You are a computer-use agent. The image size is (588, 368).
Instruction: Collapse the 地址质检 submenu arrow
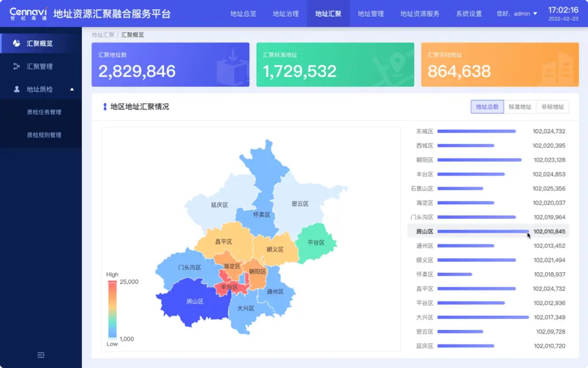(x=72, y=90)
